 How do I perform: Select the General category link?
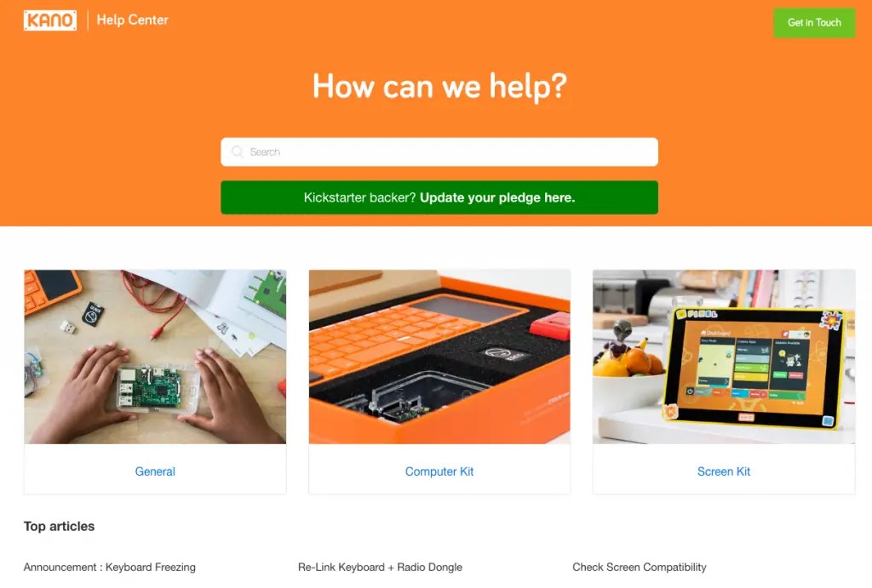click(155, 471)
